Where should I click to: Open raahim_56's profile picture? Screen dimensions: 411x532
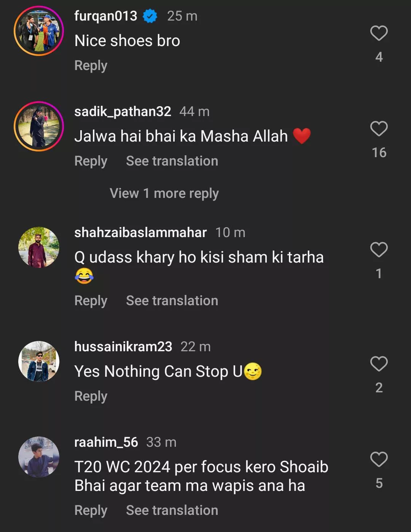coord(39,457)
